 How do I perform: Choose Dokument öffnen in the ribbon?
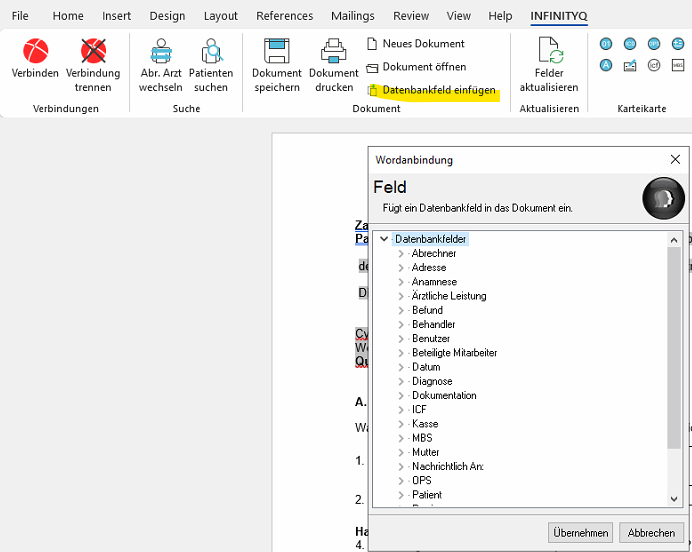(x=417, y=67)
